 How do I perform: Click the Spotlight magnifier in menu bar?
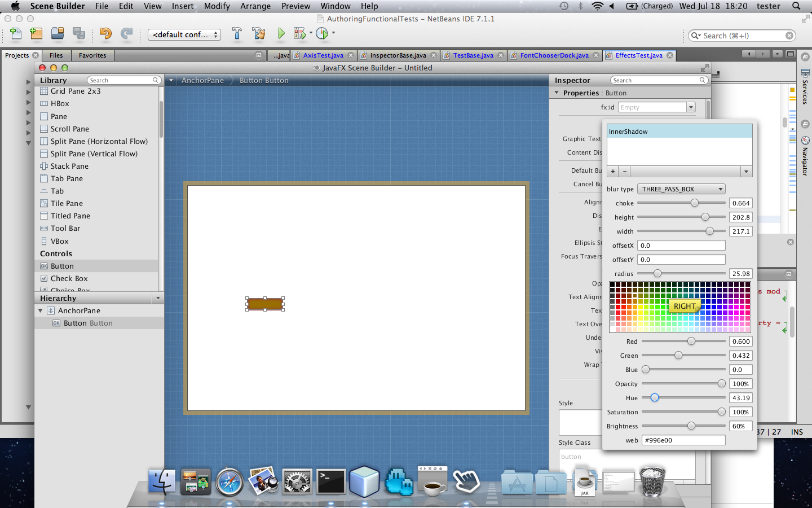(x=796, y=6)
